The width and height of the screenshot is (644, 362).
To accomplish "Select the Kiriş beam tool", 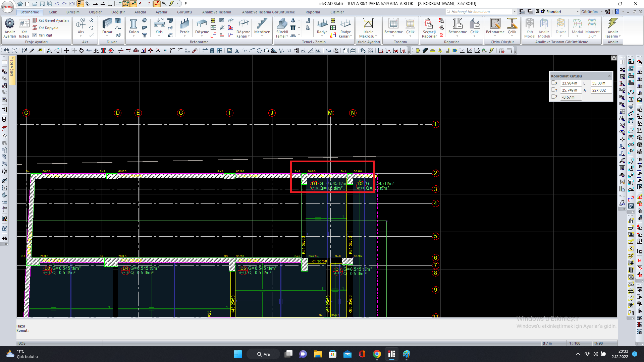I will click(159, 27).
